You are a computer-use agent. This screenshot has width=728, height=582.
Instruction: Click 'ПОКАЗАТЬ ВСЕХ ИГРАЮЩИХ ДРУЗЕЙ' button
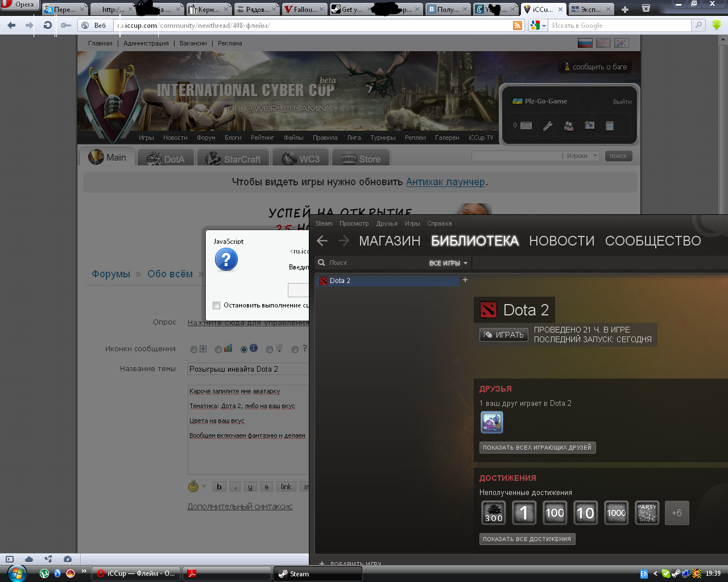click(x=537, y=447)
